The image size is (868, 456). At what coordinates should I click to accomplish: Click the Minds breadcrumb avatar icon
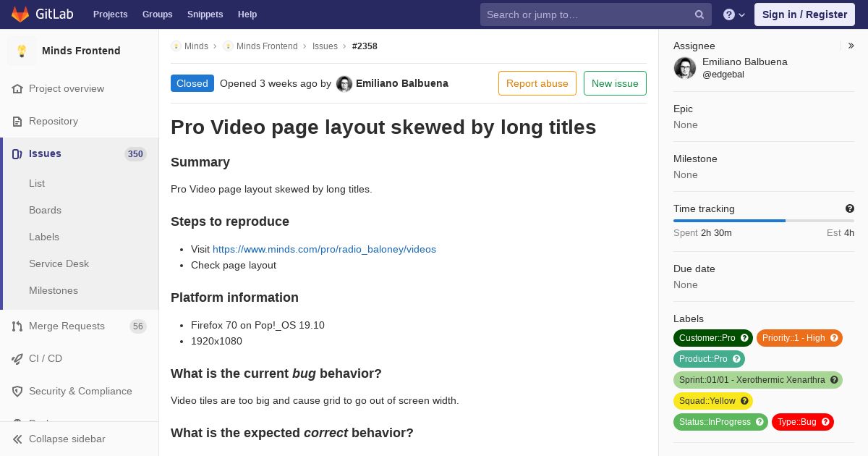[176, 46]
